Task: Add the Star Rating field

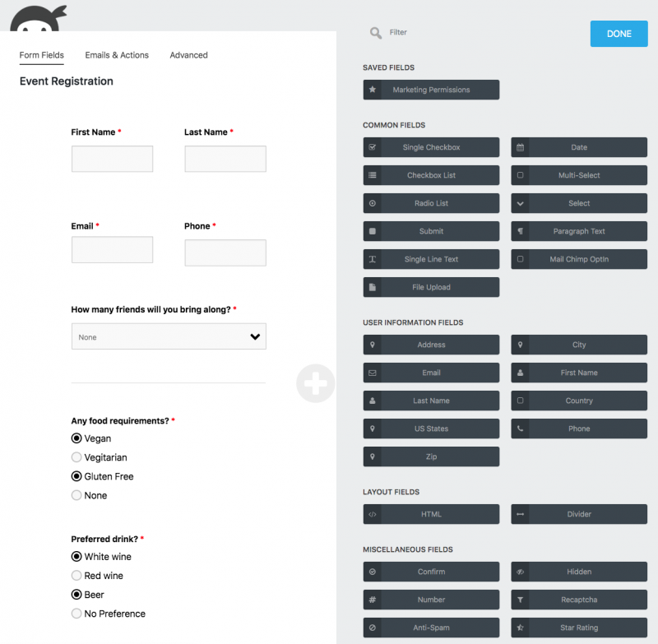Action: pyautogui.click(x=579, y=628)
